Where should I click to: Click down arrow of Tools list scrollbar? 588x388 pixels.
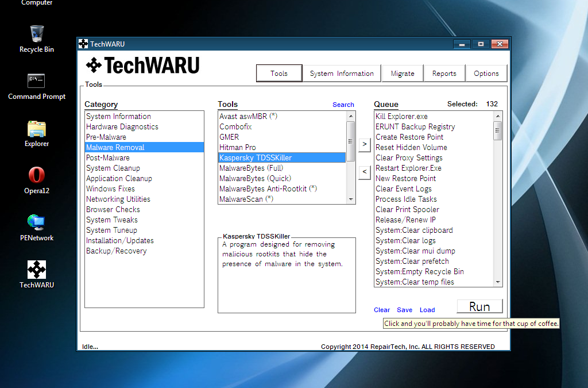pyautogui.click(x=351, y=199)
